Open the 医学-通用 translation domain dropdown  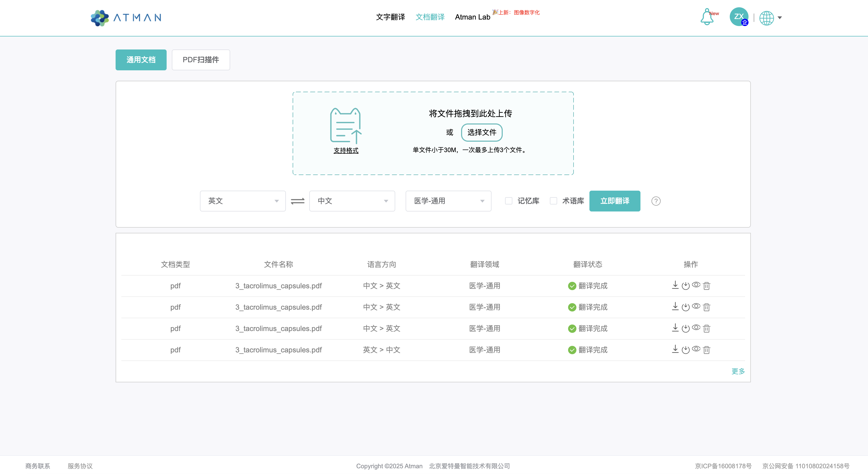448,201
